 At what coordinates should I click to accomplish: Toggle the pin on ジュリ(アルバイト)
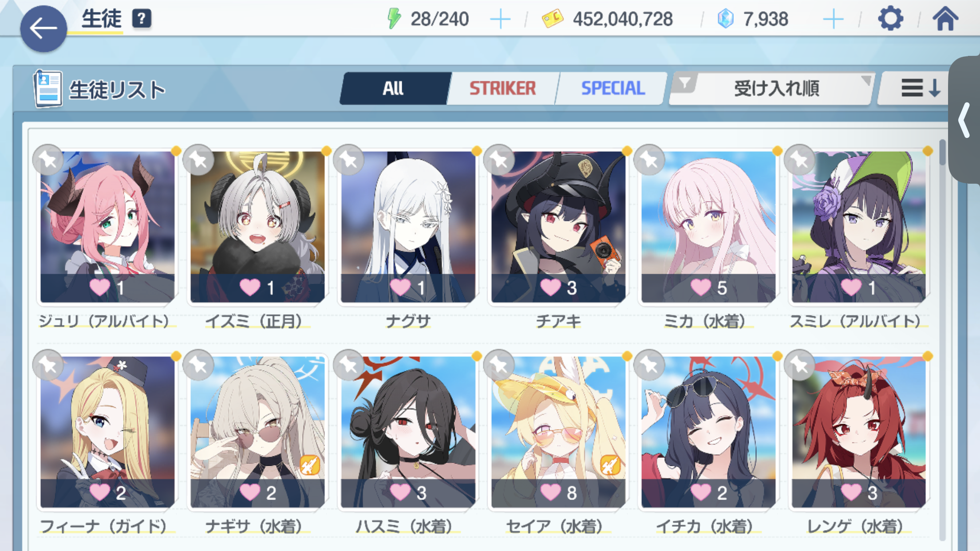(48, 160)
